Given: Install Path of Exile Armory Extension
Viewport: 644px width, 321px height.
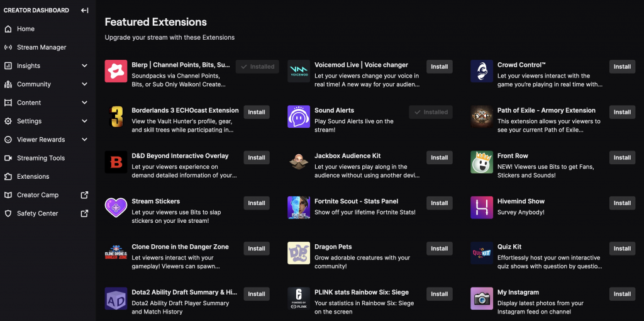Looking at the screenshot, I should pos(622,112).
